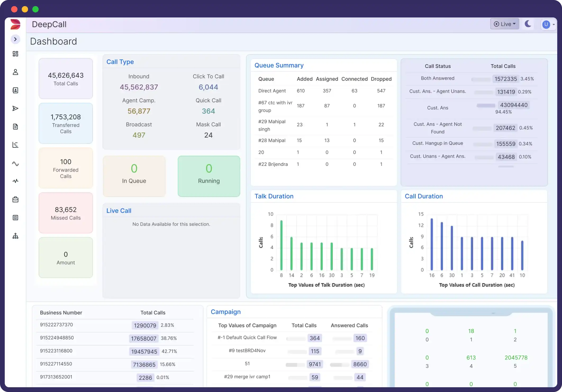
Task: Click the bar chart analytics icon
Action: click(x=15, y=145)
